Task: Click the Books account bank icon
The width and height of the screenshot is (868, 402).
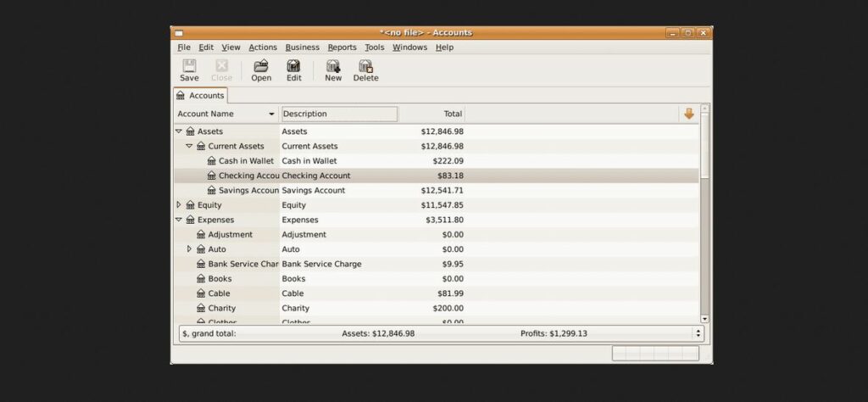Action: 201,278
